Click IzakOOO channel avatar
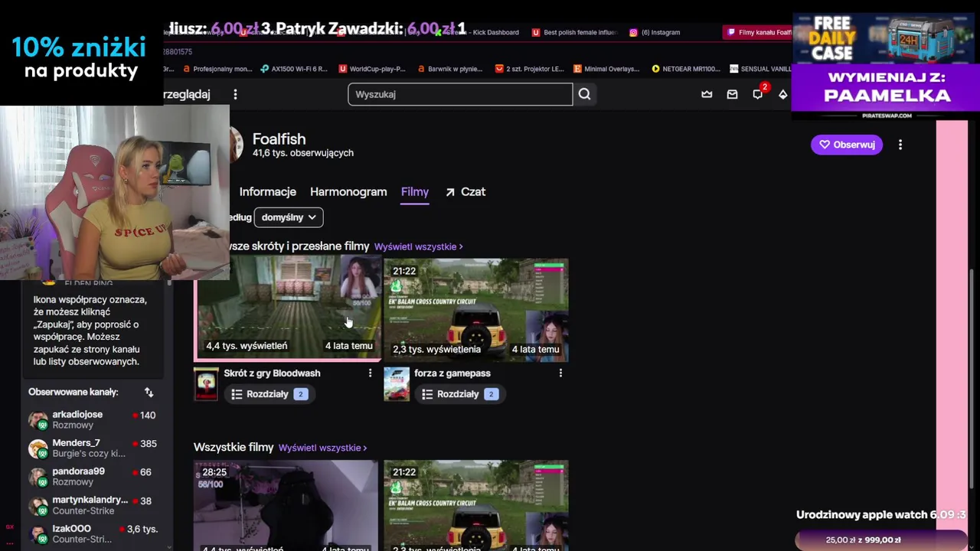The image size is (980, 551). pos(38,533)
